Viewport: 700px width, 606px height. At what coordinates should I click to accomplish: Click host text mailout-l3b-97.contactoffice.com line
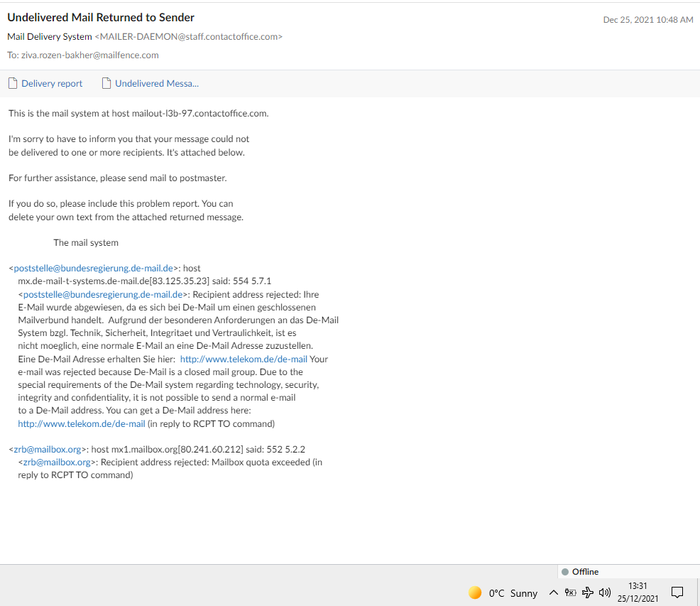pos(138,114)
